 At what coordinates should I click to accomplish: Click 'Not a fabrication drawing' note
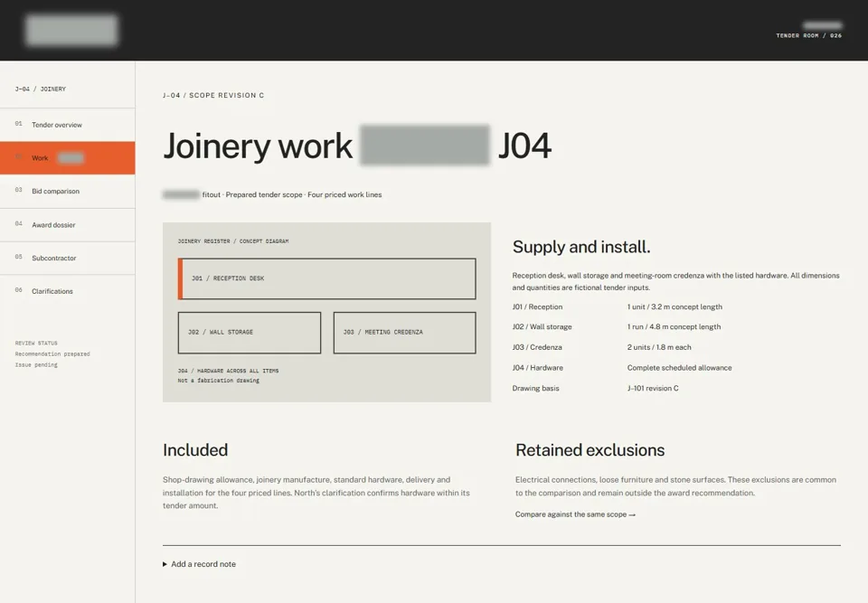[x=218, y=381]
